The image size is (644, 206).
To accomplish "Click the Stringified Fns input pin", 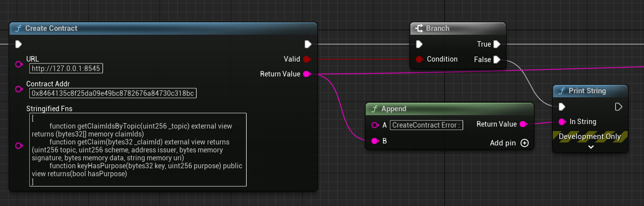I will click(19, 145).
